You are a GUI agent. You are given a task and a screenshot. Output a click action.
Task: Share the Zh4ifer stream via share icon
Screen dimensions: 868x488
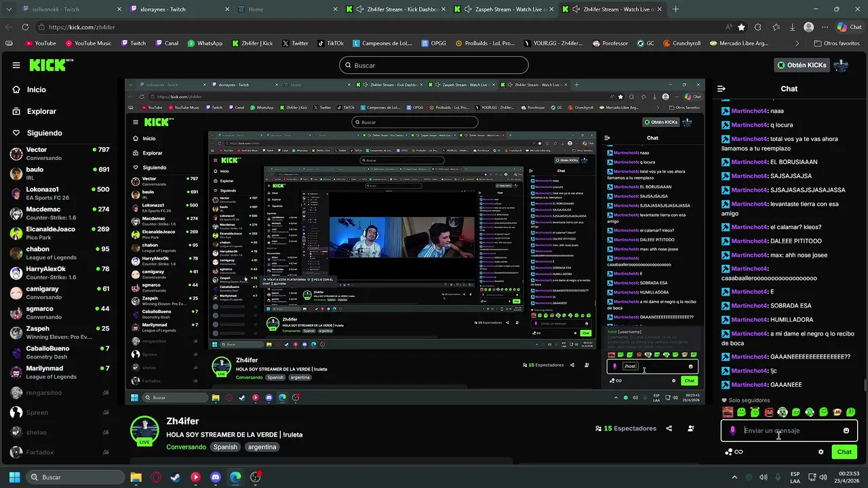pos(669,428)
